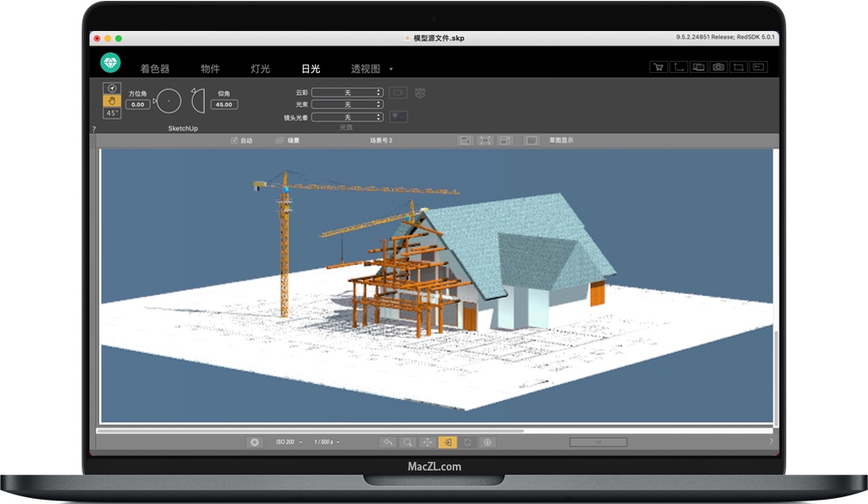Open the 云彩 clouds dropdown
Image resolution: width=868 pixels, height=504 pixels.
(347, 92)
